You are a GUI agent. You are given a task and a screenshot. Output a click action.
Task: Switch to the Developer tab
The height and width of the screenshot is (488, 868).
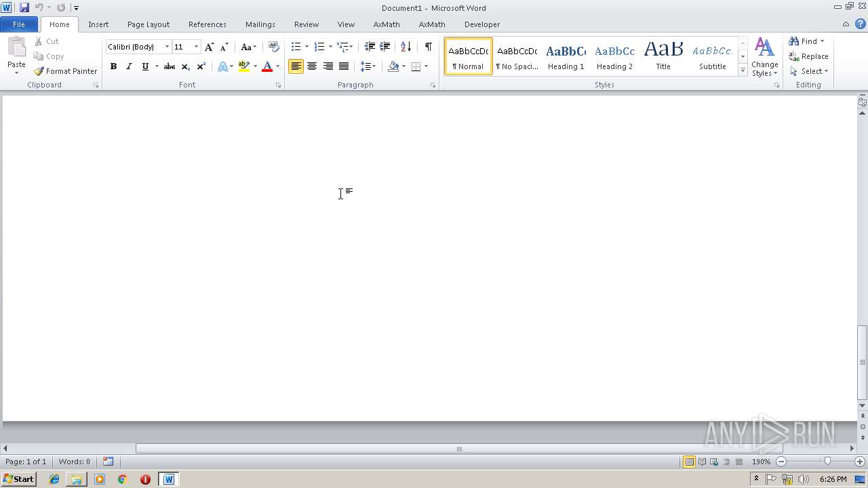tap(482, 24)
